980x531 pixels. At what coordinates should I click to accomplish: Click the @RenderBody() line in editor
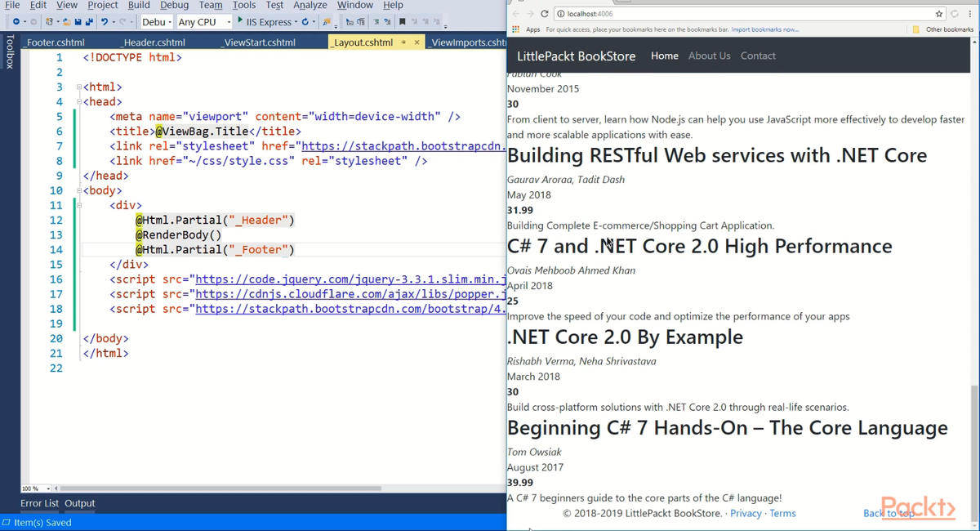178,235
